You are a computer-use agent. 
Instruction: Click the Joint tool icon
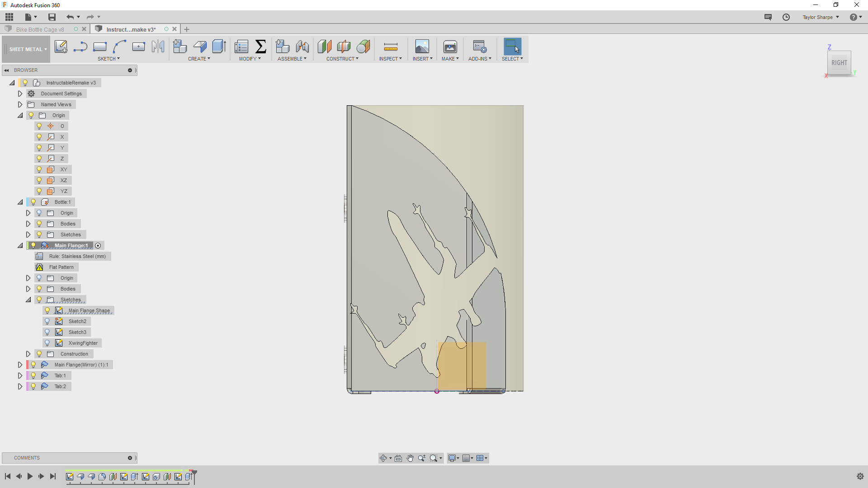click(302, 47)
